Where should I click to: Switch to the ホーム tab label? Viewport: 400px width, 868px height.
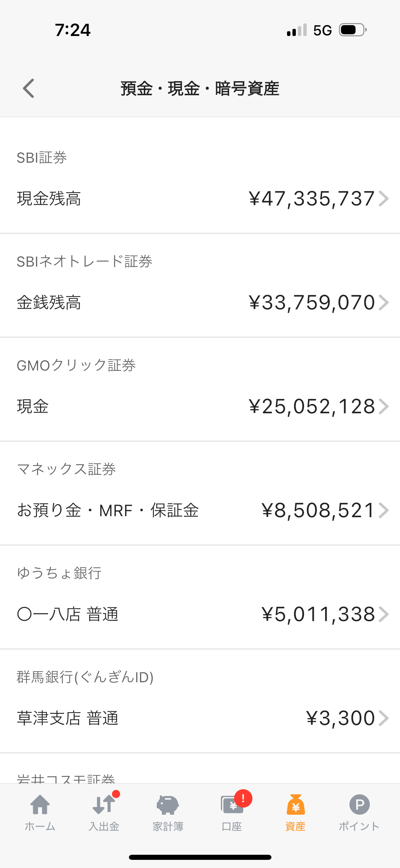coord(40,826)
